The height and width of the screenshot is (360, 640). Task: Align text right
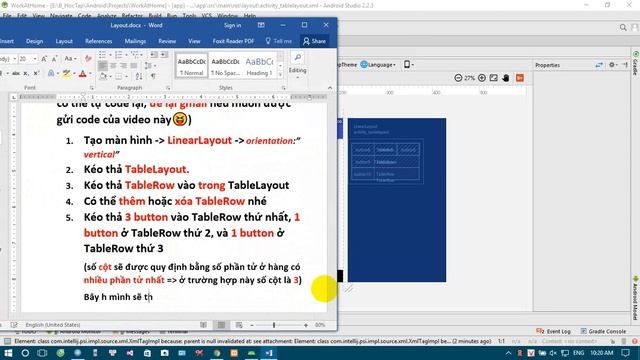pyautogui.click(x=123, y=66)
